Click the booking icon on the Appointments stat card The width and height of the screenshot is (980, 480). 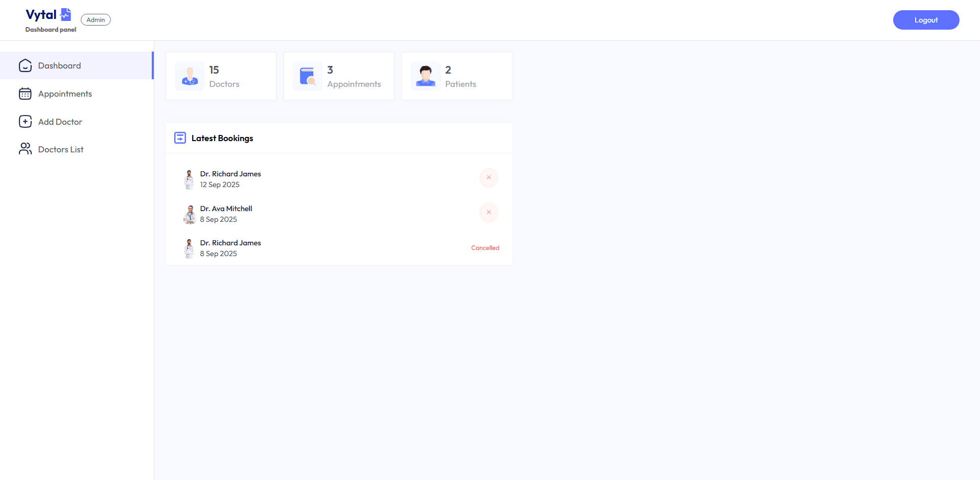pyautogui.click(x=308, y=76)
